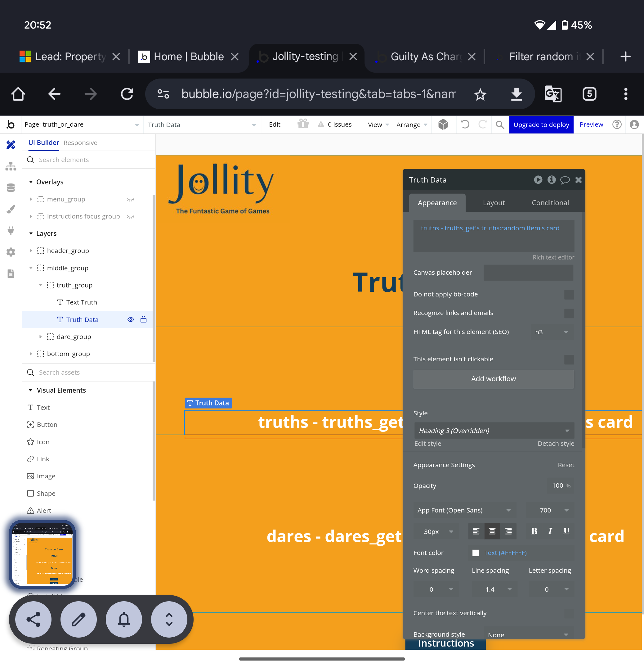The width and height of the screenshot is (644, 668).
Task: Click the gift box icon
Action: pos(303,124)
